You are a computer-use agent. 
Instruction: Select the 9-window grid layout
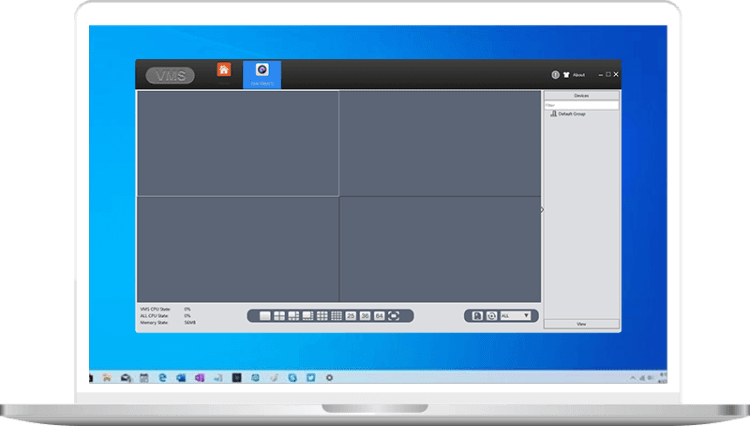pos(322,316)
